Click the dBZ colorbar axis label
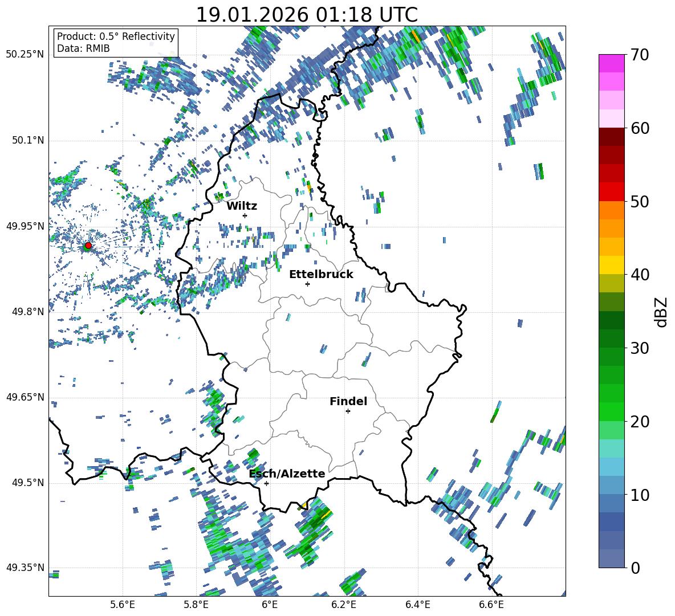 662,312
